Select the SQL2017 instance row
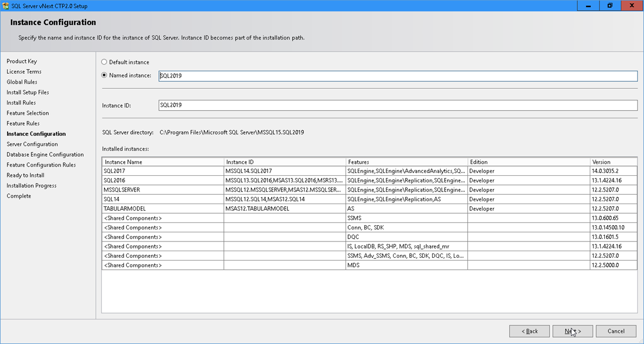Image resolution: width=644 pixels, height=344 pixels. click(x=370, y=171)
